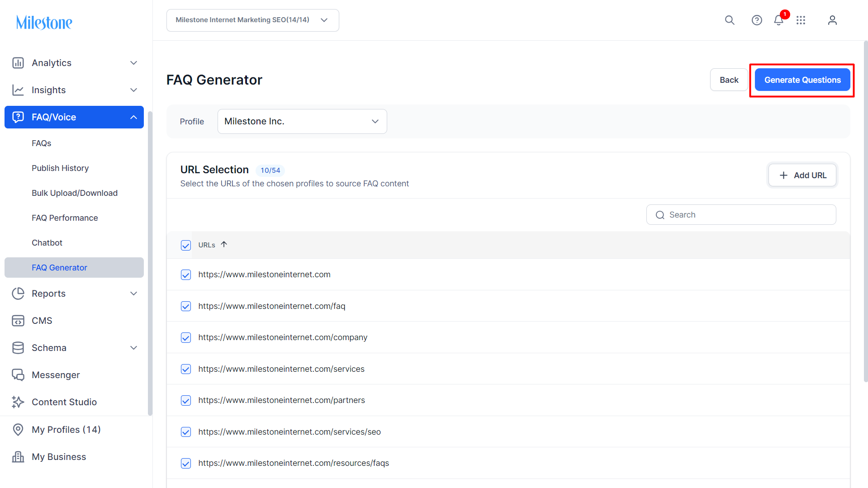Click the plus icon in Add URL
868x488 pixels.
pyautogui.click(x=784, y=175)
